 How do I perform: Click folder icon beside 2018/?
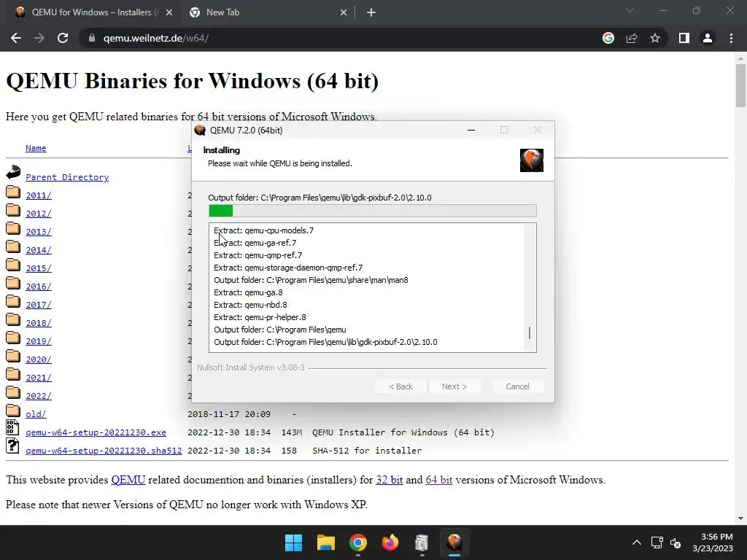pos(13,320)
